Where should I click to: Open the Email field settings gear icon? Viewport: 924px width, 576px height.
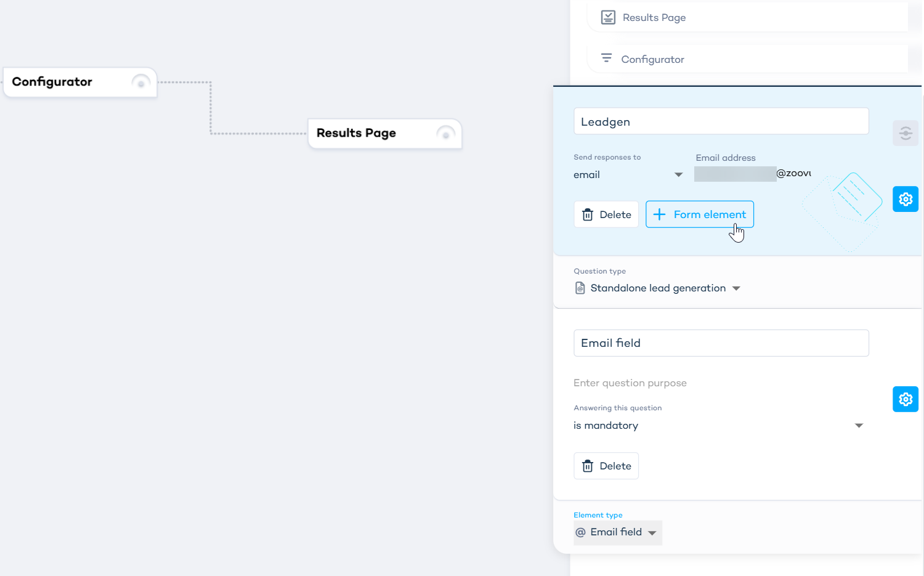pos(905,399)
